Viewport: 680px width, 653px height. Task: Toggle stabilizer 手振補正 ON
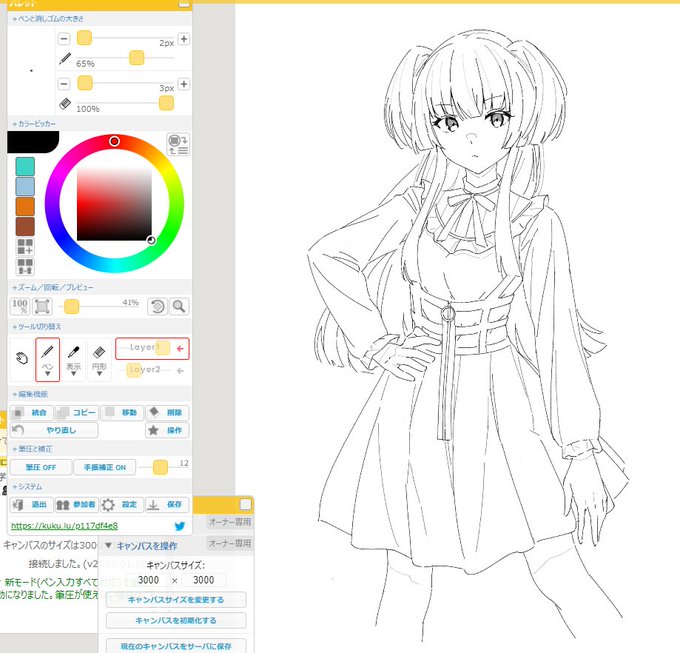coord(105,467)
